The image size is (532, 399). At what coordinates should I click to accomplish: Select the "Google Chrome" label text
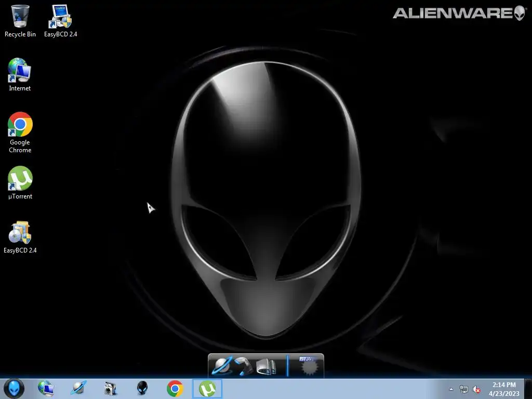[20, 146]
